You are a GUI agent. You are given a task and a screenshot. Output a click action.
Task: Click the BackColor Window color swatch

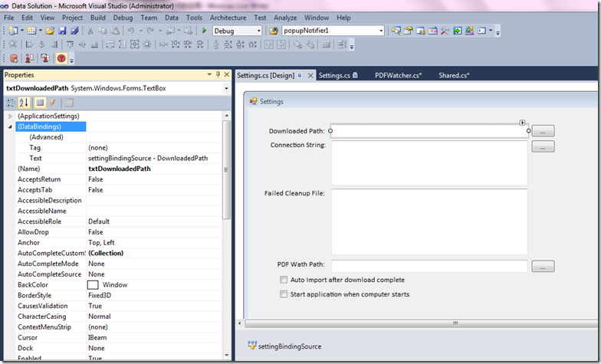coord(93,285)
